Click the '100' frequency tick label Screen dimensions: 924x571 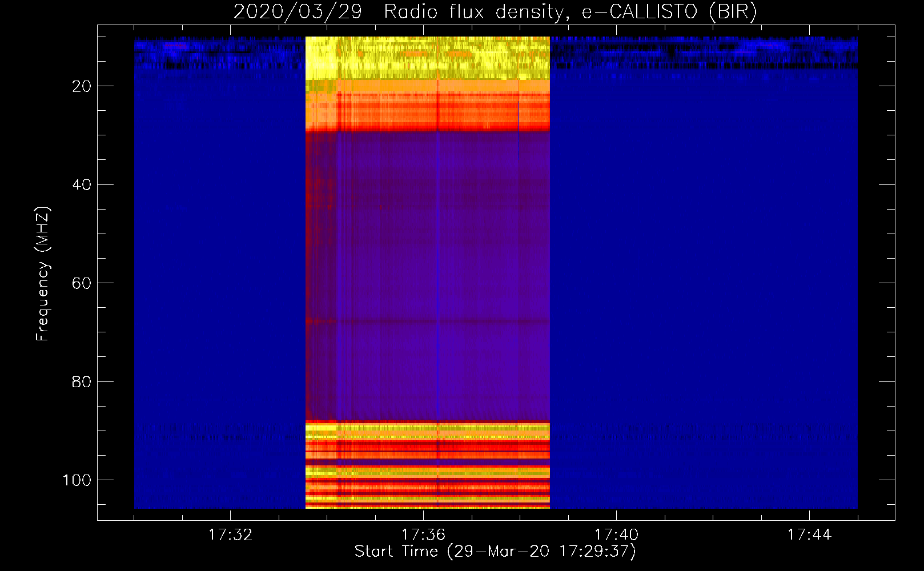(x=77, y=480)
